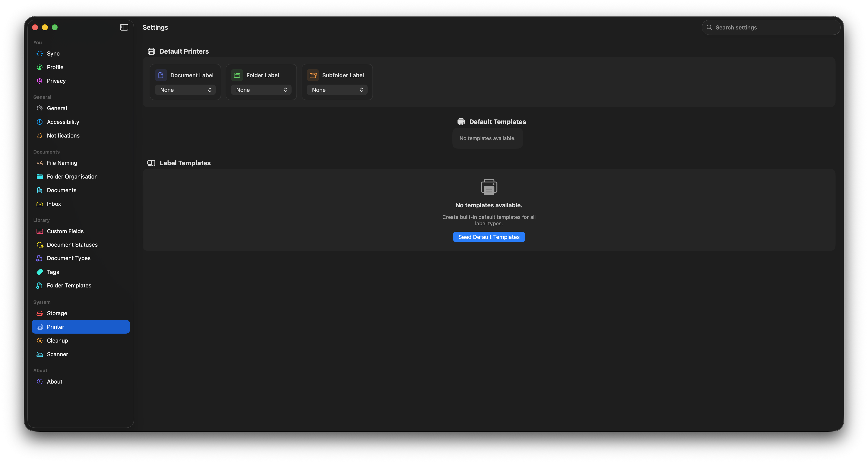868x463 pixels.
Task: Select the Sync icon in the sidebar
Action: (x=40, y=54)
